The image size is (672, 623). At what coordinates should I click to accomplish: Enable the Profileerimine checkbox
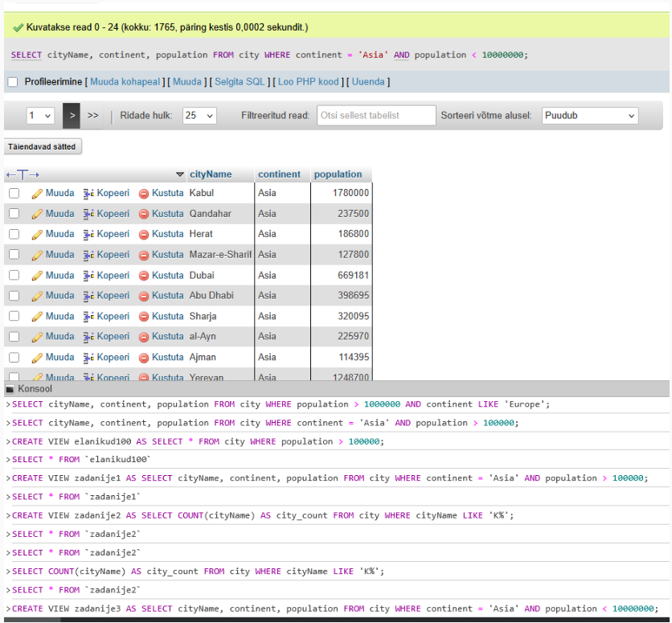(12, 82)
